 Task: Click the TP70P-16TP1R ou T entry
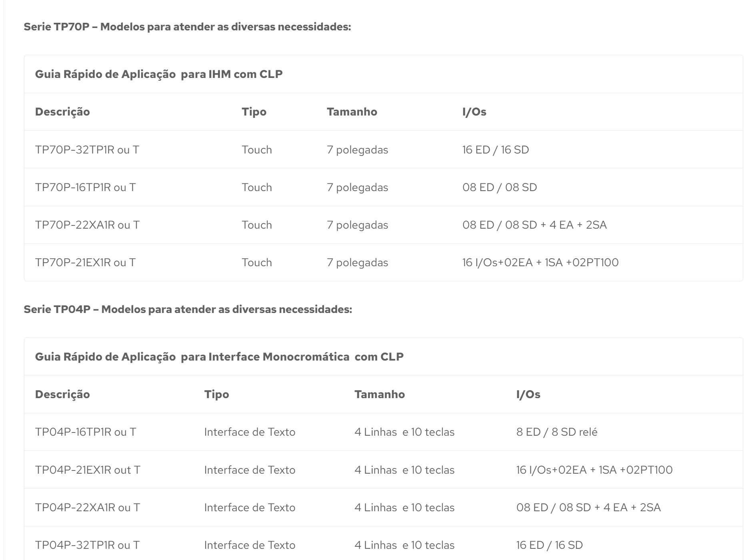point(85,187)
